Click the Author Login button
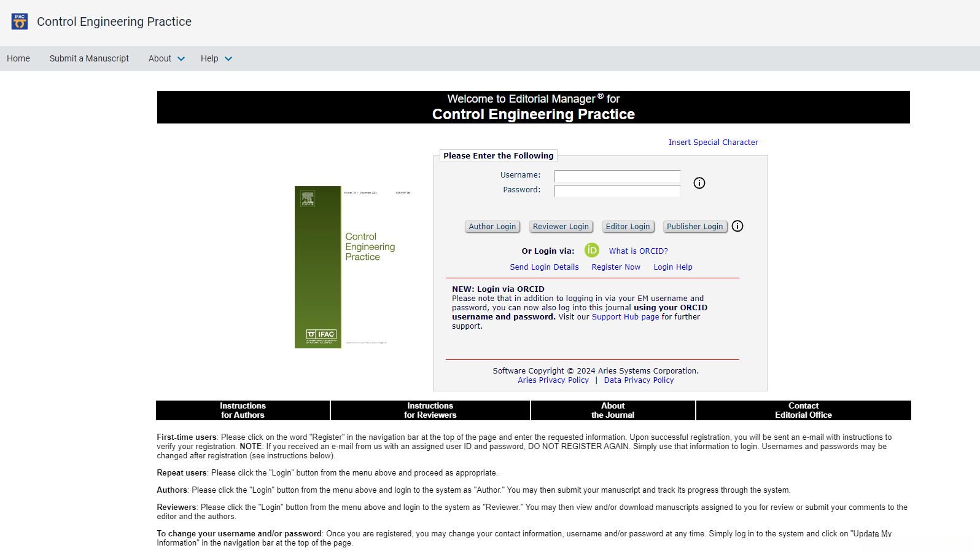 pyautogui.click(x=492, y=227)
